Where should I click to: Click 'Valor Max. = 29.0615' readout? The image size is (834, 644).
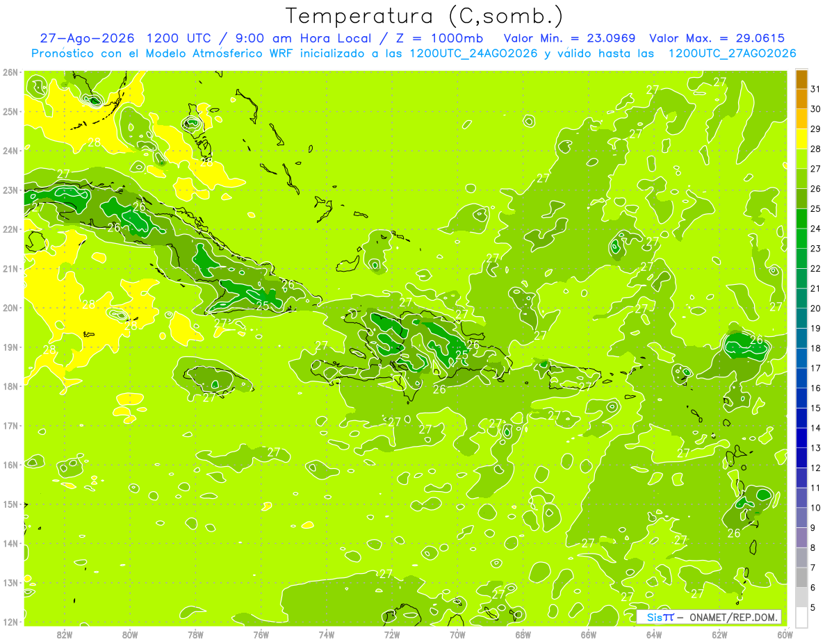[717, 39]
